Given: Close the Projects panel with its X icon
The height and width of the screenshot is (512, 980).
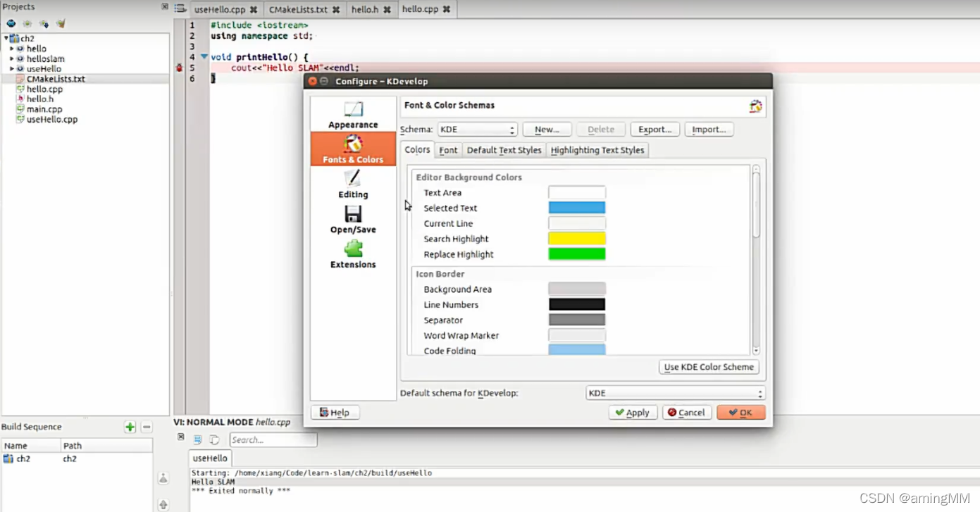Looking at the screenshot, I should (x=165, y=6).
